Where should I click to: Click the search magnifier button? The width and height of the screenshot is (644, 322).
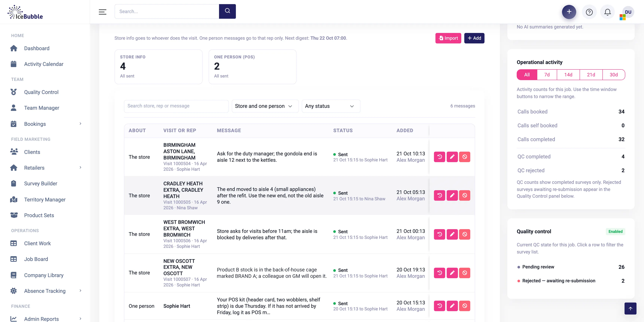[x=227, y=11]
